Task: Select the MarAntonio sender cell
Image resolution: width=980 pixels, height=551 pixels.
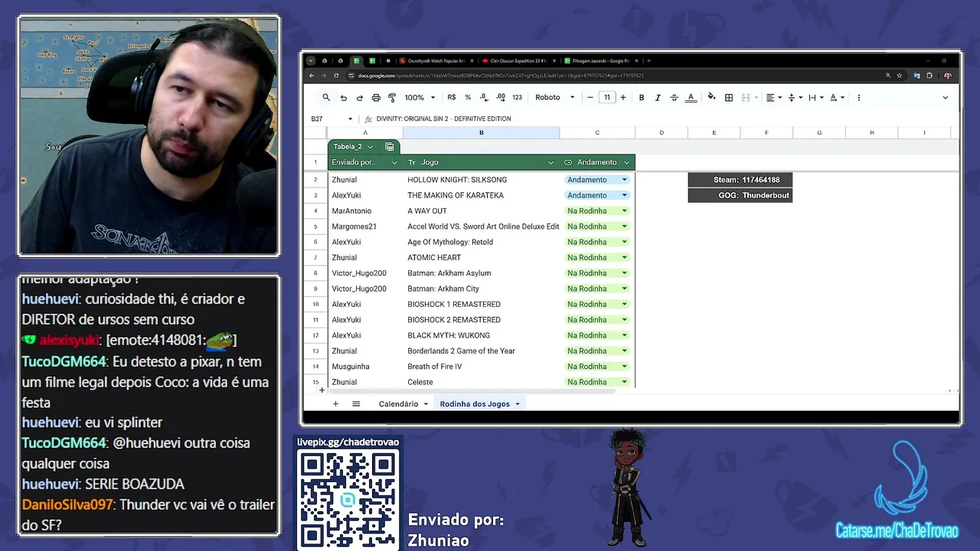Action: click(x=365, y=211)
